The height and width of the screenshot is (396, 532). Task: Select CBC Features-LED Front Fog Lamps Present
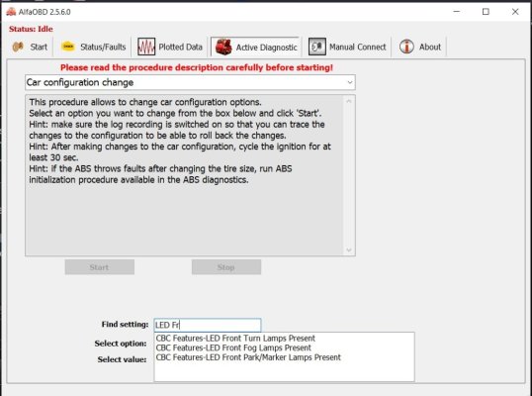coord(233,347)
